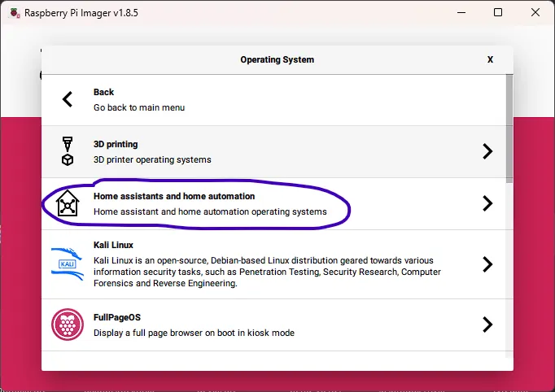Click the 'Operating System' dialog heading
This screenshot has width=555, height=392.
click(277, 60)
